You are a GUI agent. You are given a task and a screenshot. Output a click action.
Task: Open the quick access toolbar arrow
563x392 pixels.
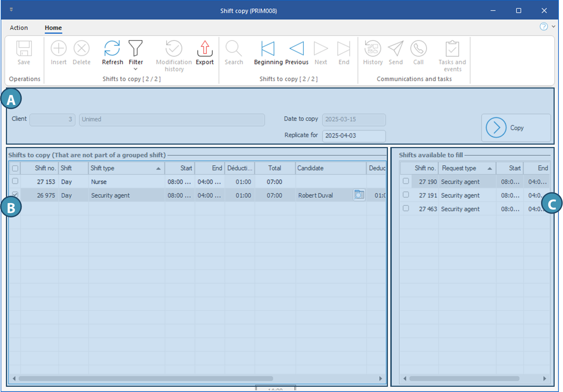point(11,10)
